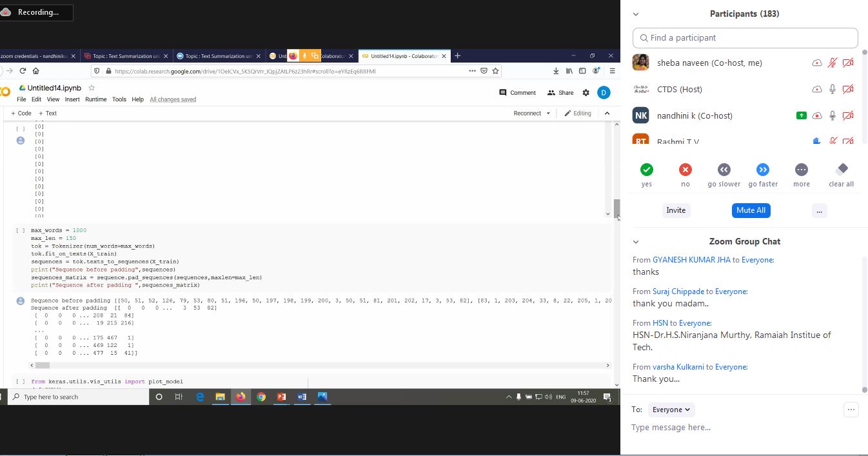Star the Untitled14.ipynb notebook
Viewport: 868px width, 456px height.
click(92, 88)
